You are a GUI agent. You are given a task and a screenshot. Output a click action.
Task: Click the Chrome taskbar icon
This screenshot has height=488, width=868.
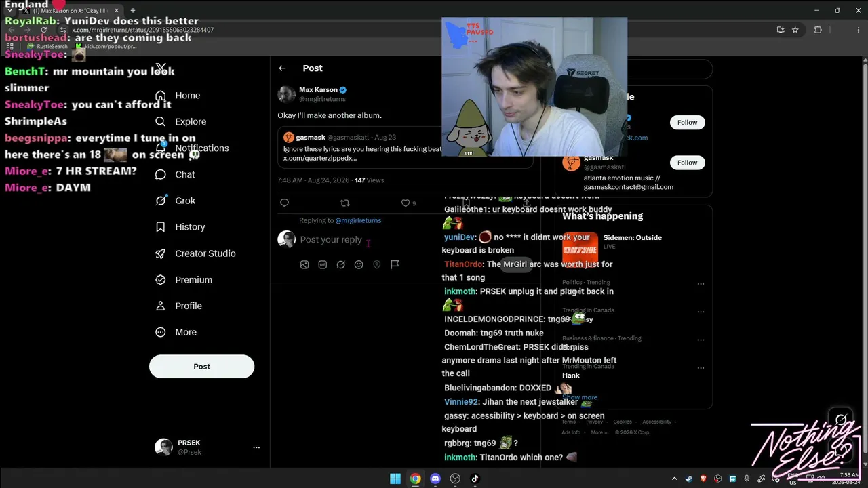point(415,479)
